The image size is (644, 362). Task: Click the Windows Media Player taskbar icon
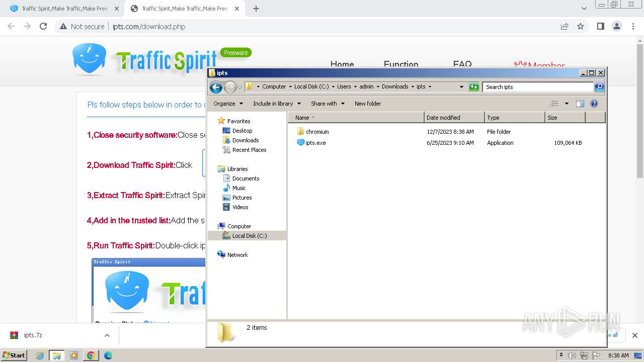74,355
